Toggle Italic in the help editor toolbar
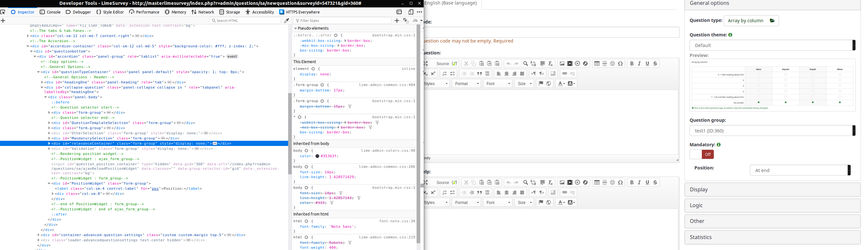 (639, 182)
